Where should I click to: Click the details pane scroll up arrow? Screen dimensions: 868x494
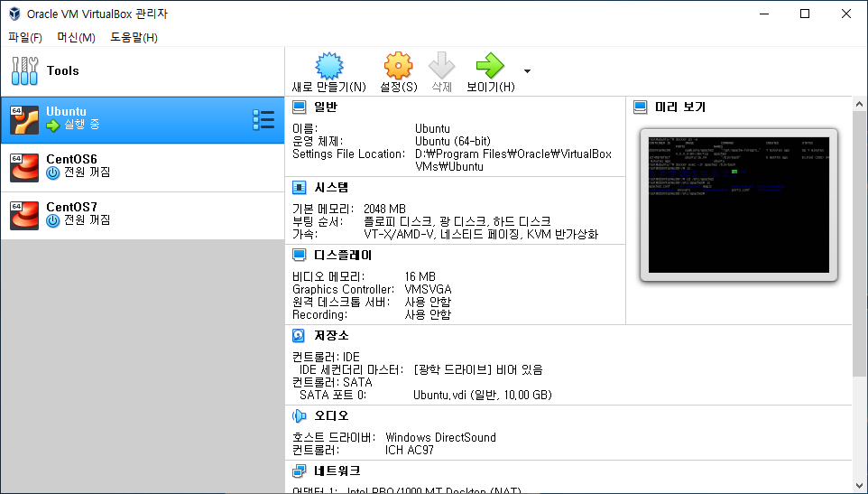pyautogui.click(x=859, y=104)
